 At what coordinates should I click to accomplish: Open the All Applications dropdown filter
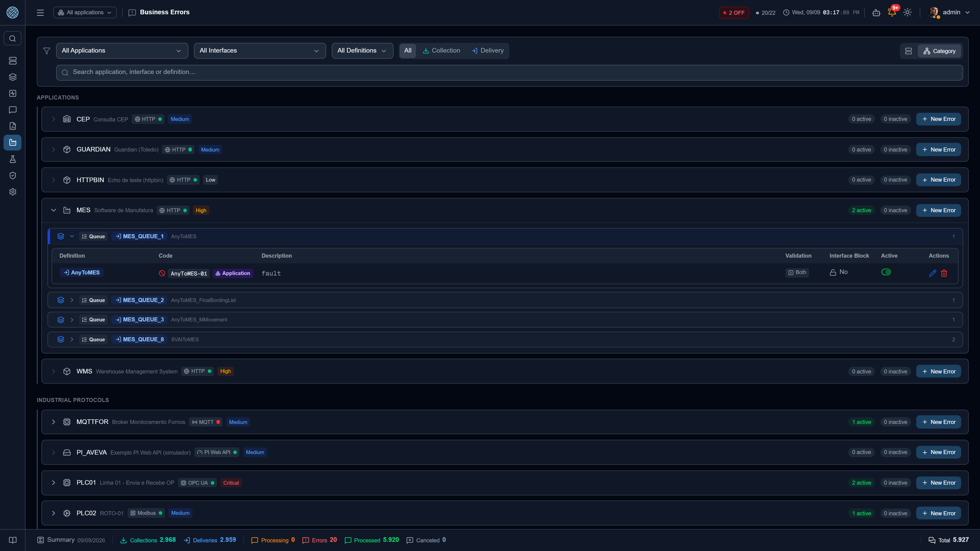122,51
